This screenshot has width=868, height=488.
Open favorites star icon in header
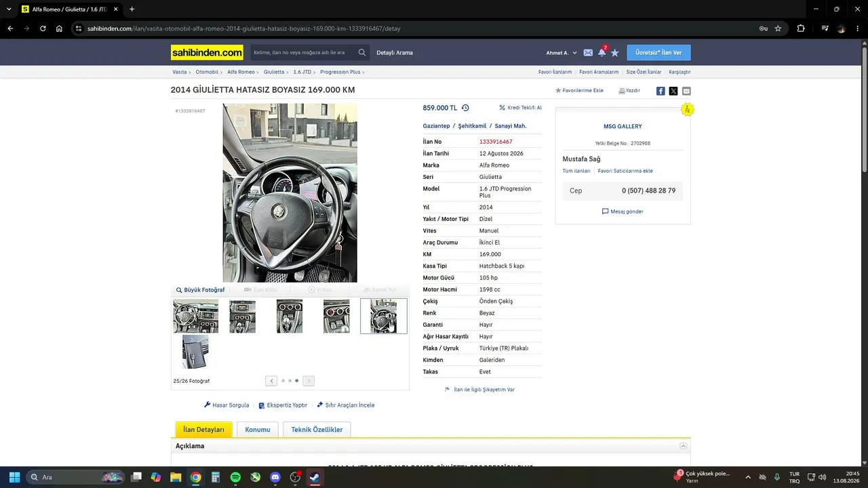[x=615, y=52]
